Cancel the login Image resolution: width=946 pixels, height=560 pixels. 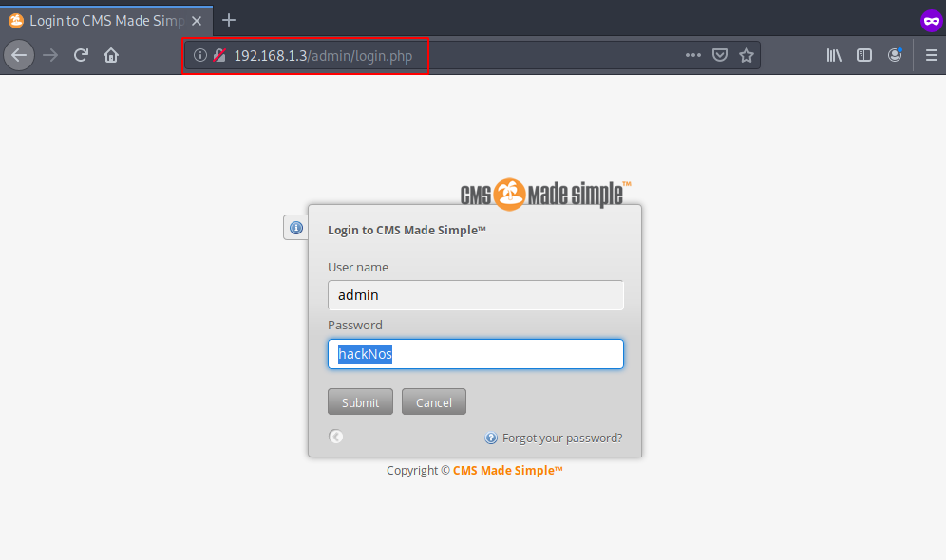434,402
